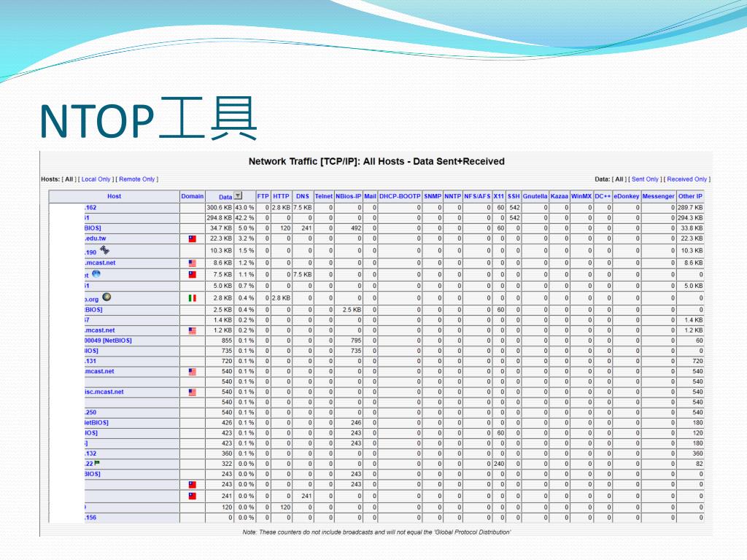Sort by the NNTP column header

(x=452, y=196)
